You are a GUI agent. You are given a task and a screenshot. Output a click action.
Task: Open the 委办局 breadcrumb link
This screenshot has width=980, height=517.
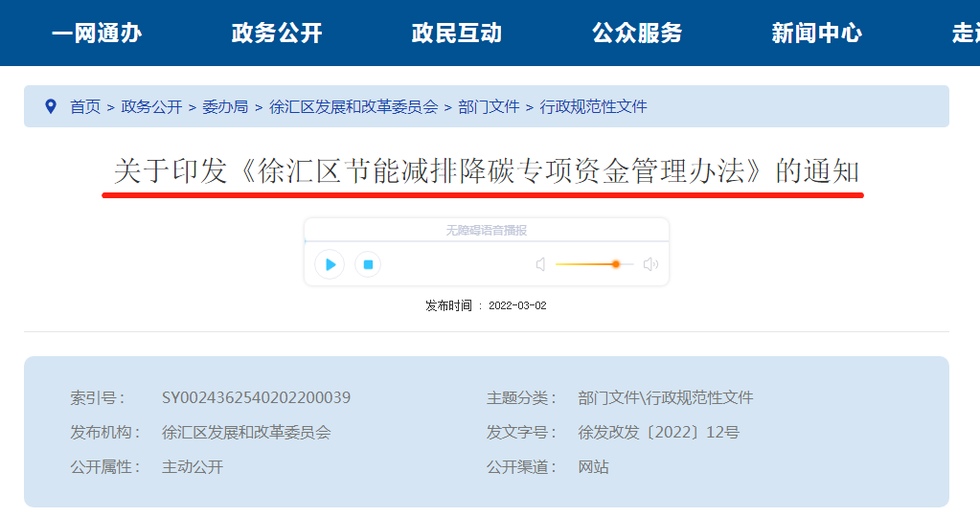point(225,107)
